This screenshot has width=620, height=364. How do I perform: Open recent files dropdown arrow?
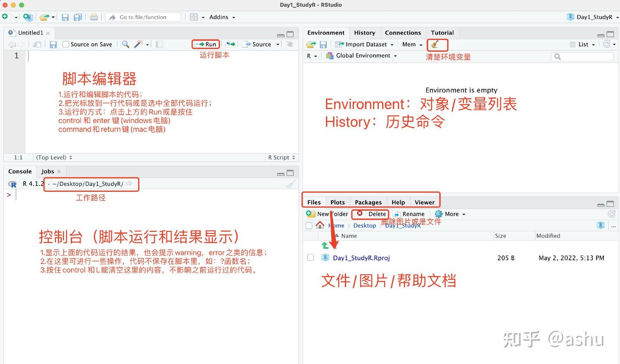[53, 18]
